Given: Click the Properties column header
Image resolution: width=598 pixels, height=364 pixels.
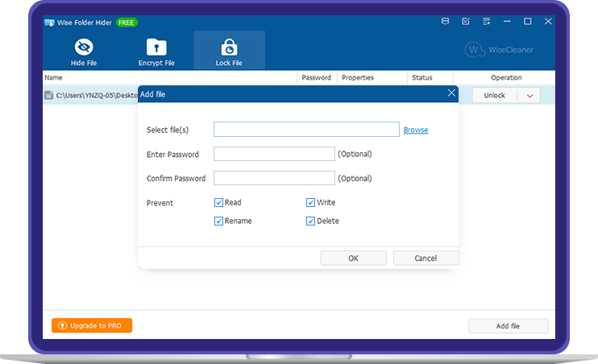Looking at the screenshot, I should coord(358,78).
